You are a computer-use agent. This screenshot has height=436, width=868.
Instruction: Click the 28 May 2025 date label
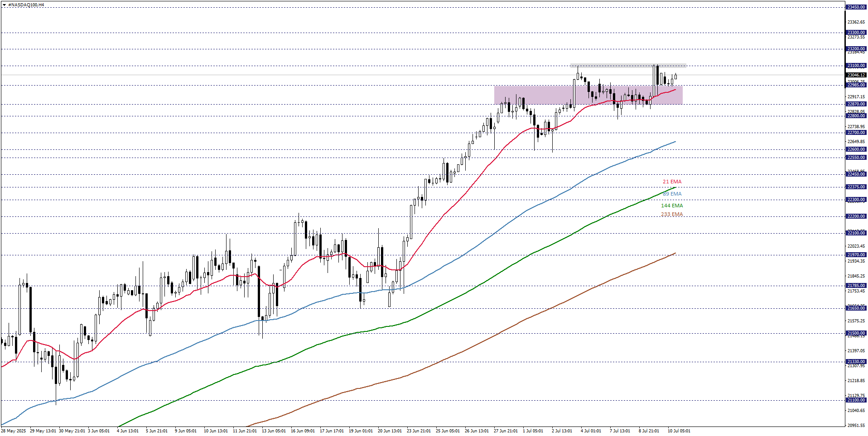14,431
